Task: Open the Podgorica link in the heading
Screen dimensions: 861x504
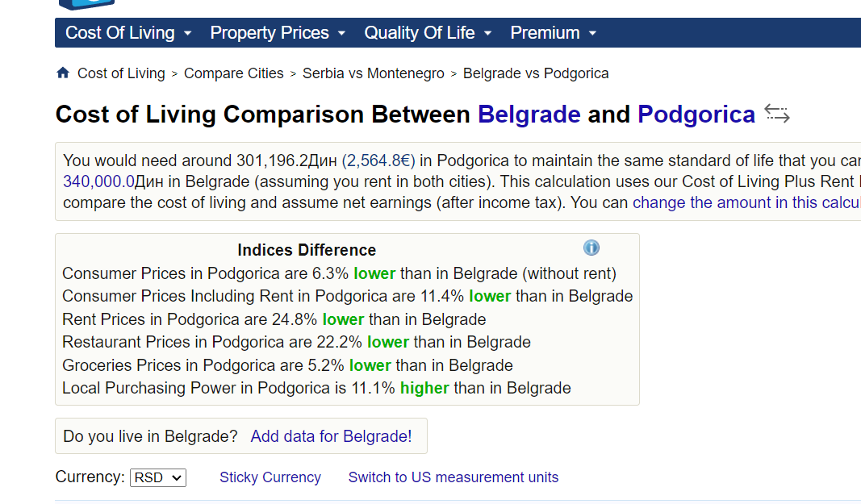Action: point(696,115)
